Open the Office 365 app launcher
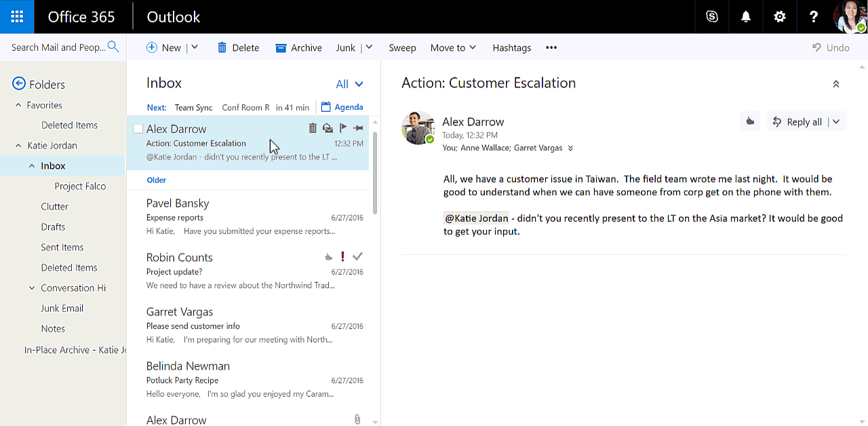This screenshot has width=868, height=426. [x=17, y=17]
